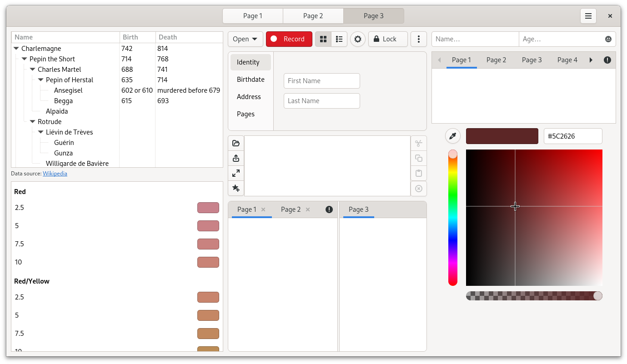Click the share/upload icon
This screenshot has width=627, height=364.
[x=236, y=158]
